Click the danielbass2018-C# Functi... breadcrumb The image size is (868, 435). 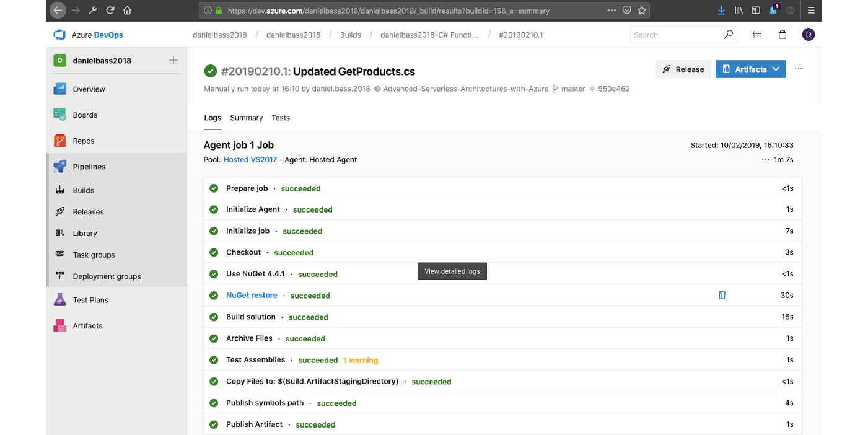(x=429, y=35)
